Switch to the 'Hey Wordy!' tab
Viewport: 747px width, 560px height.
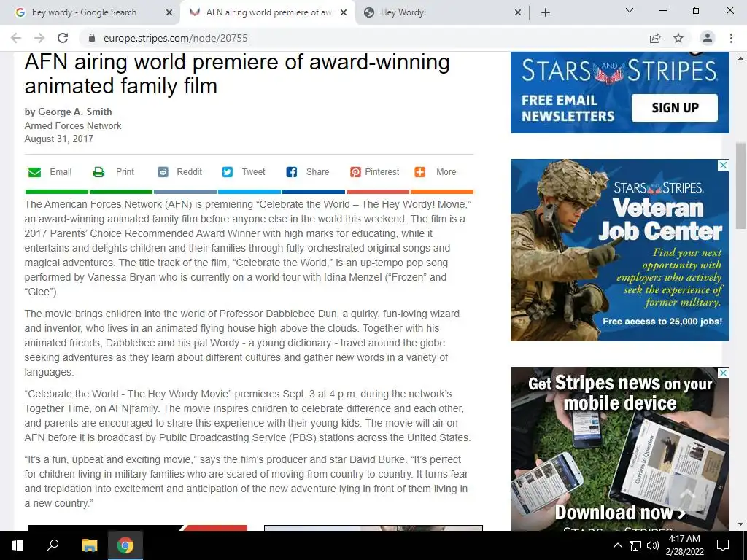coord(443,12)
